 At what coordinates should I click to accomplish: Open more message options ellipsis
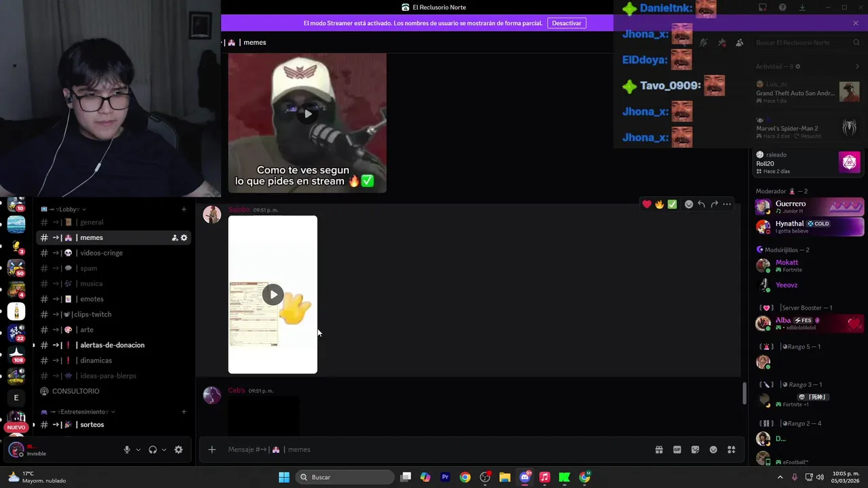(727, 204)
